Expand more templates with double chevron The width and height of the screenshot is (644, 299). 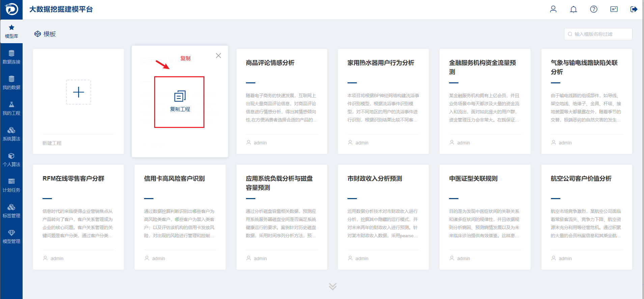[x=333, y=287]
